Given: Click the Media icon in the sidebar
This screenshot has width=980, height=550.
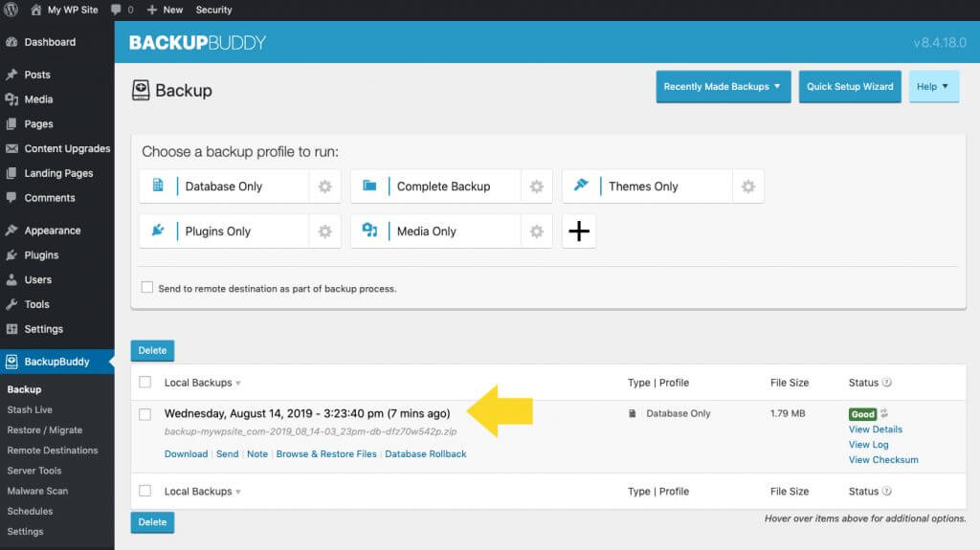Looking at the screenshot, I should 11,99.
